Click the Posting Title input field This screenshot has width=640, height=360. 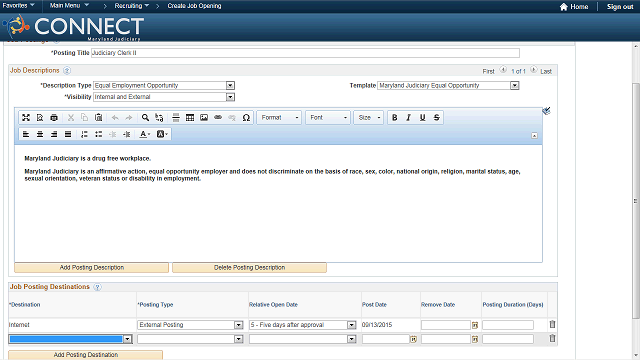pyautogui.click(x=305, y=53)
